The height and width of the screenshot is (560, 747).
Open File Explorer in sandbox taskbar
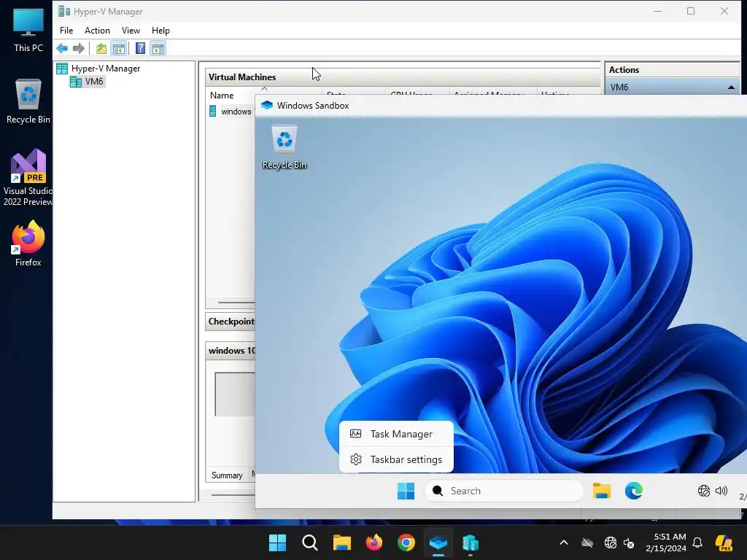[x=602, y=491]
